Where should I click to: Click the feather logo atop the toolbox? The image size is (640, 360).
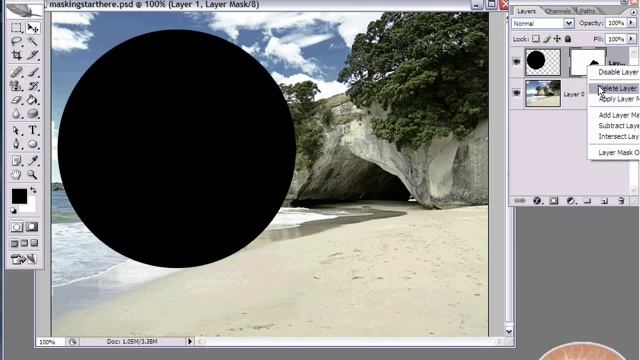pyautogui.click(x=24, y=11)
